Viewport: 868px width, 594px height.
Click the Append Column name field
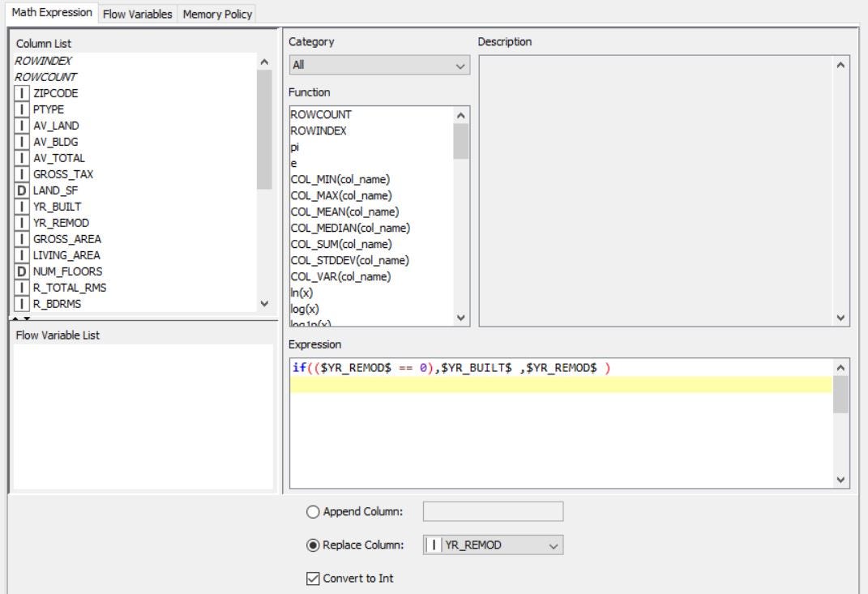point(494,511)
